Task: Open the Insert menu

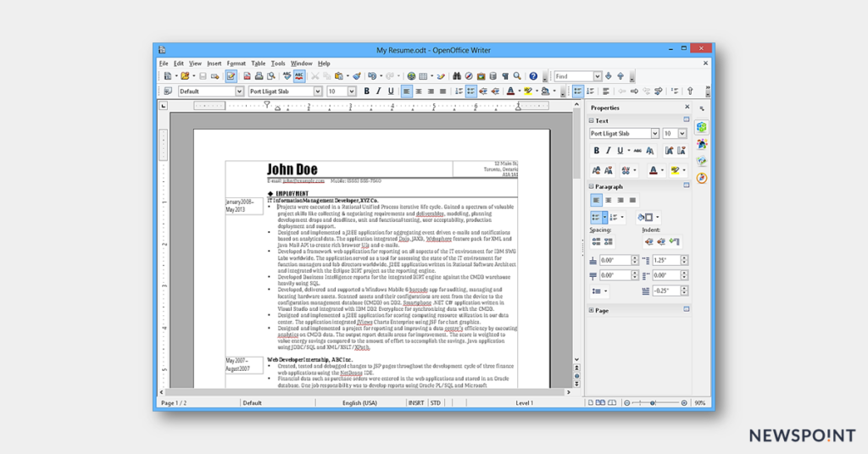Action: point(214,64)
